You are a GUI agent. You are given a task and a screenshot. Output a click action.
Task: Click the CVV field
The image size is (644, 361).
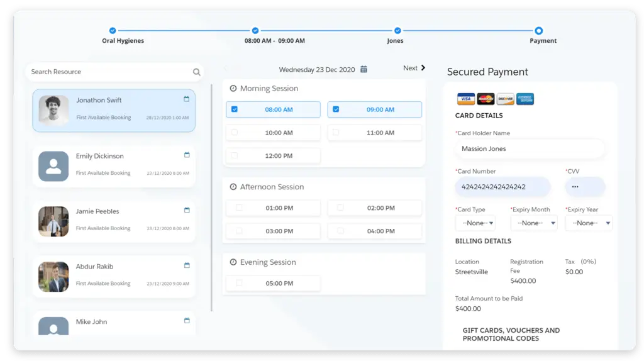586,187
